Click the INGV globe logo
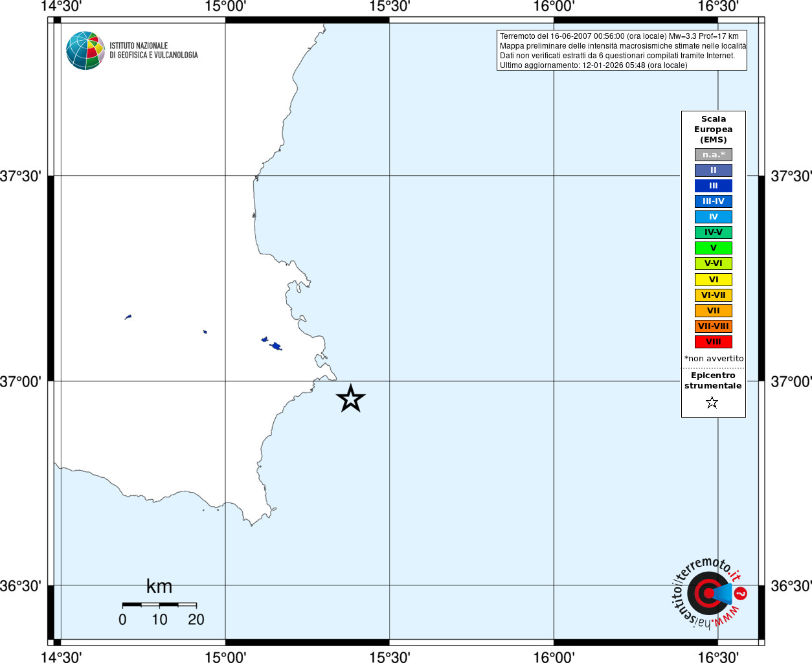This screenshot has width=812, height=663. [x=85, y=51]
